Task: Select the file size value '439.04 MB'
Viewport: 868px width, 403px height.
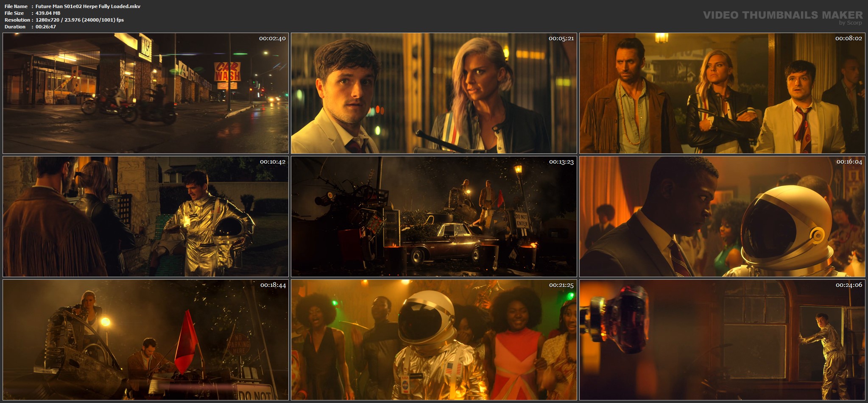Action: point(48,13)
